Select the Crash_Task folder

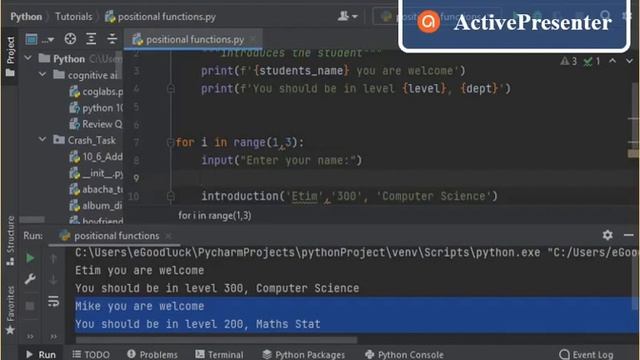click(x=84, y=140)
